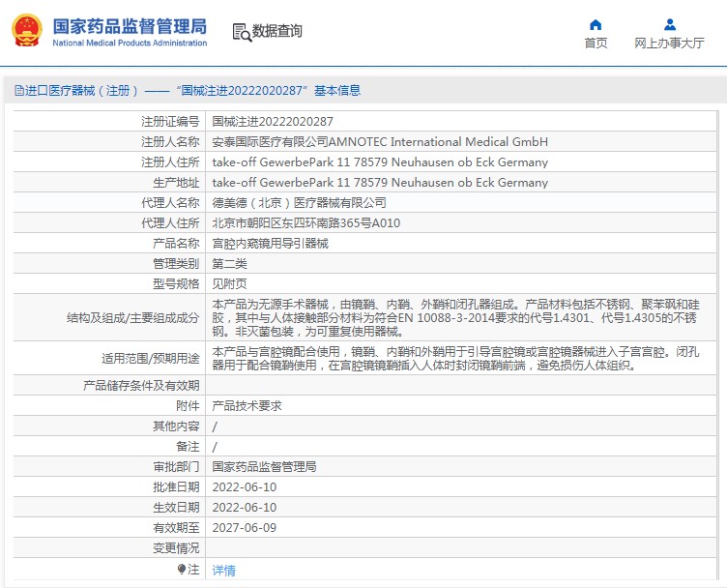Click the 首页 home icon
The width and height of the screenshot is (727, 588).
coord(596,24)
